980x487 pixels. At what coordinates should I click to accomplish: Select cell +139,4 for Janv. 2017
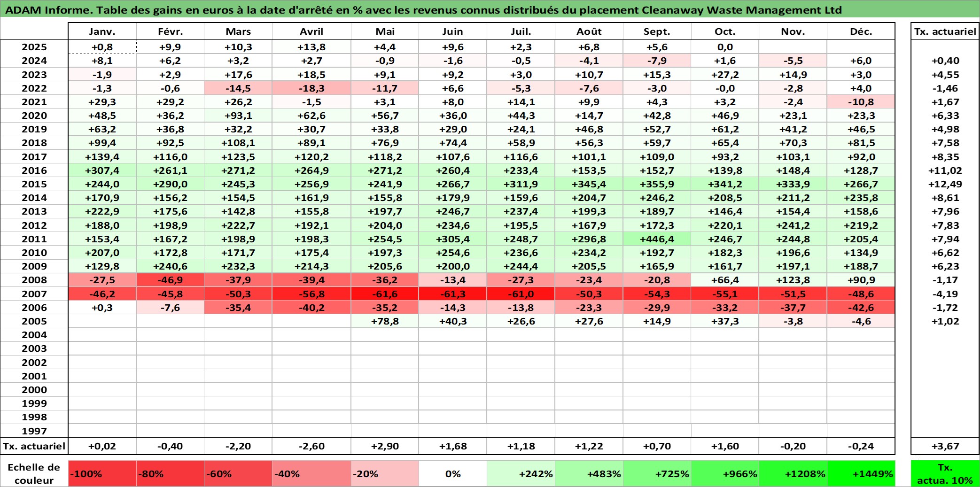pos(102,157)
